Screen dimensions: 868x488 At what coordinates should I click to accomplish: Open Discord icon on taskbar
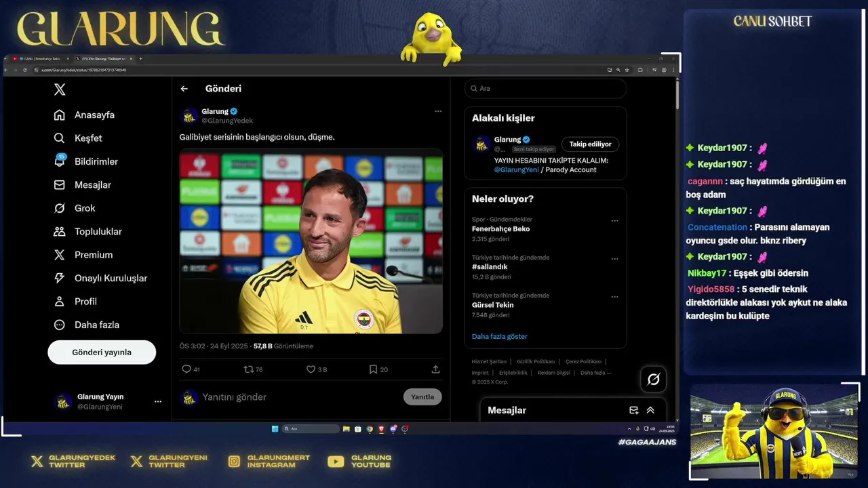(393, 428)
